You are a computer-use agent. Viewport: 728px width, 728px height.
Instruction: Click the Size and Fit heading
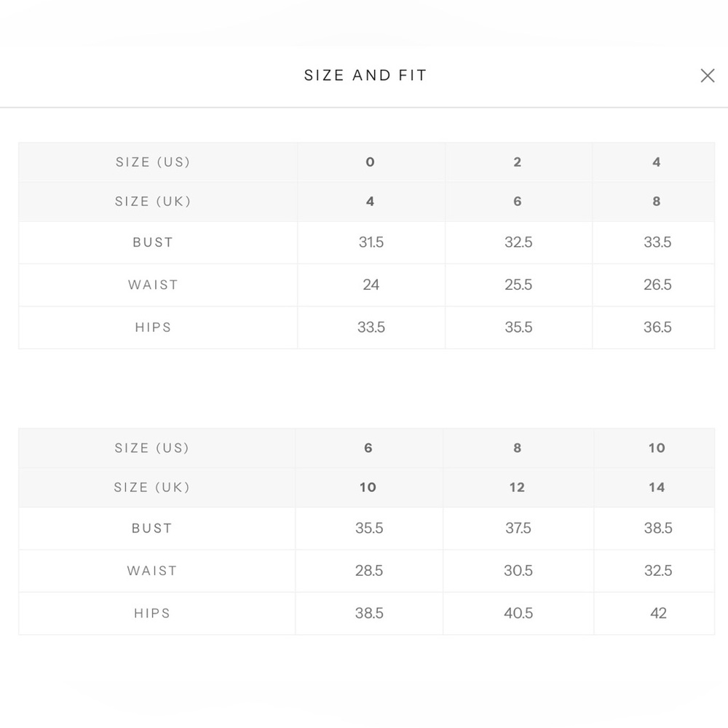(x=365, y=75)
